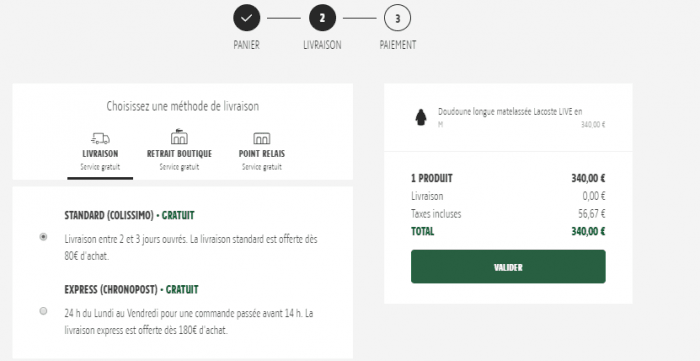Switch to the Point Relais tab
The image size is (700, 361).
(x=262, y=154)
